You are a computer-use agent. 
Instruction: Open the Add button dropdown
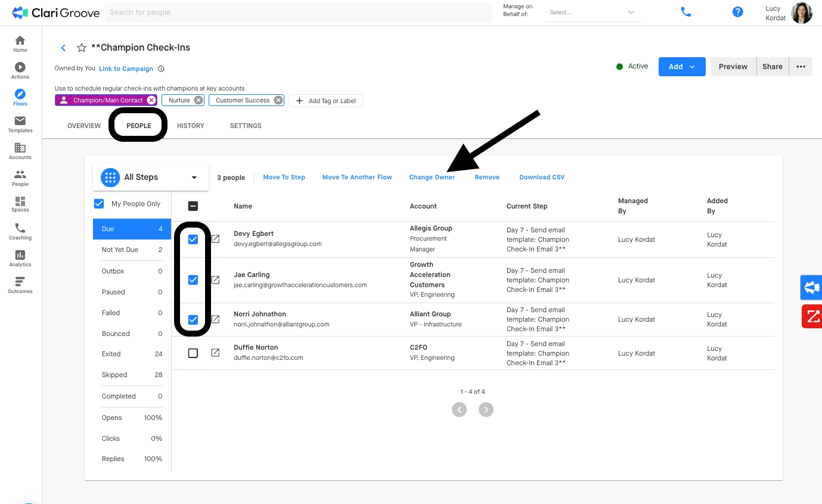[682, 67]
